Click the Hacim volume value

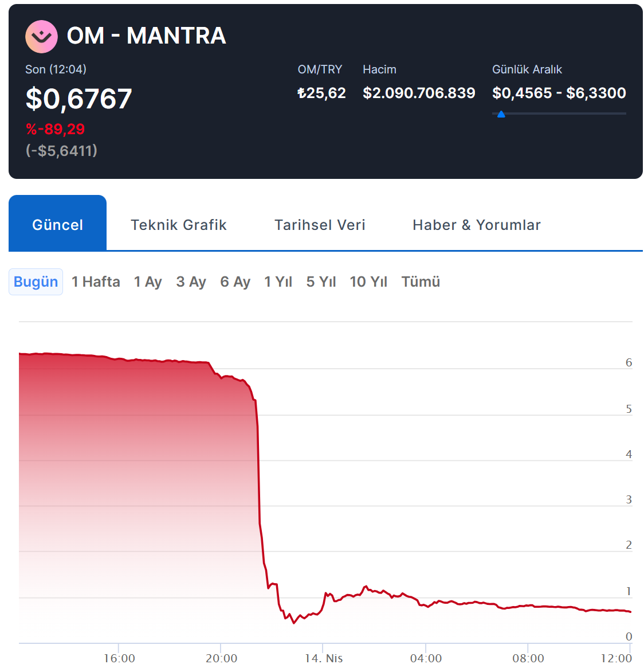[419, 93]
